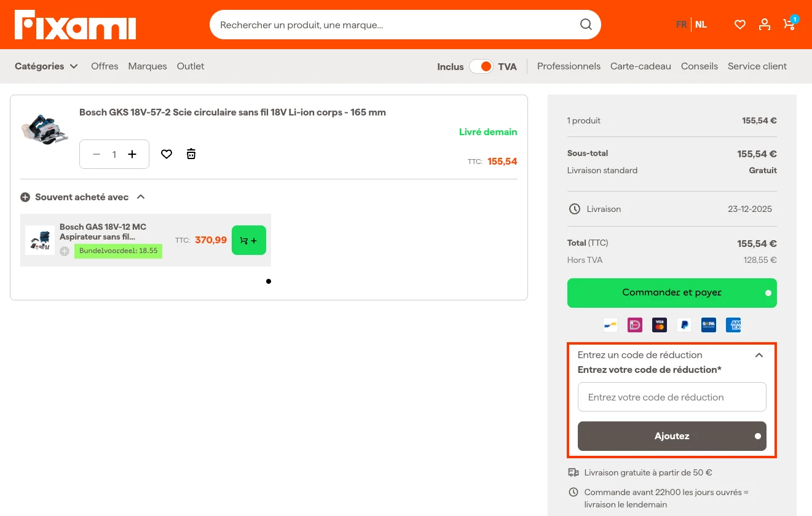Remove the Bosch saw with trash icon

[191, 154]
